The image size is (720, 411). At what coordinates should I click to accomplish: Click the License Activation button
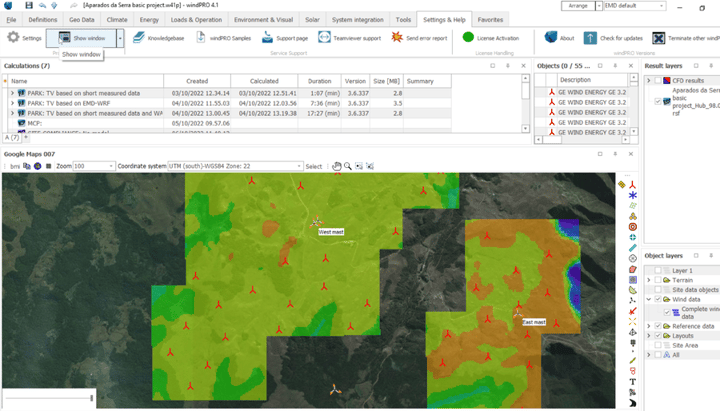pos(490,38)
